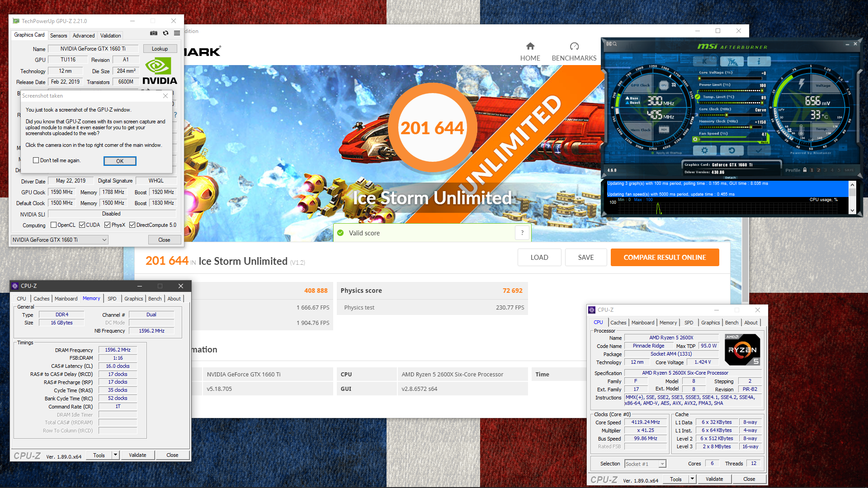This screenshot has height=488, width=868.
Task: Click the LOAD button in 3DMark
Action: coord(539,258)
